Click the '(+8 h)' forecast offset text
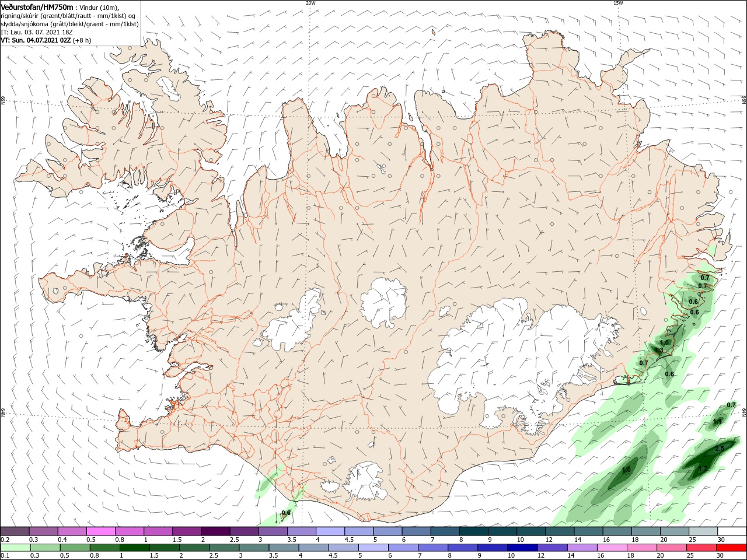 tap(82, 40)
